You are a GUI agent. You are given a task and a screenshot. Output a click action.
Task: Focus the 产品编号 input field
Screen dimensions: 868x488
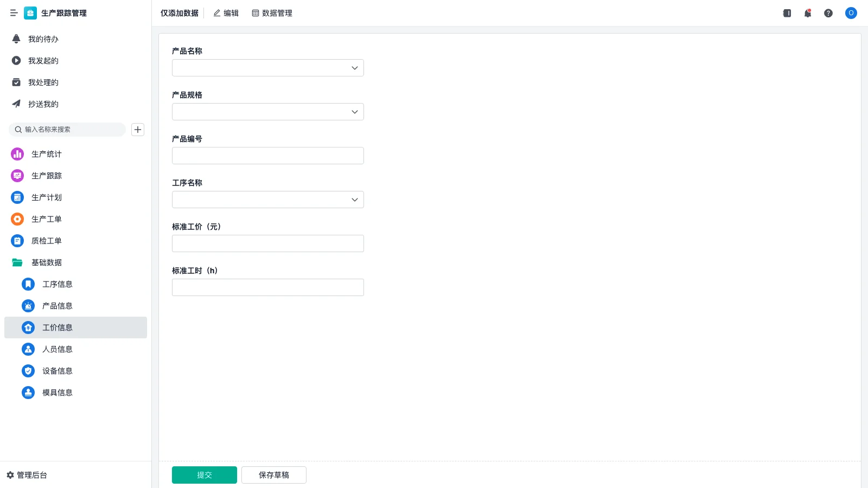point(267,156)
